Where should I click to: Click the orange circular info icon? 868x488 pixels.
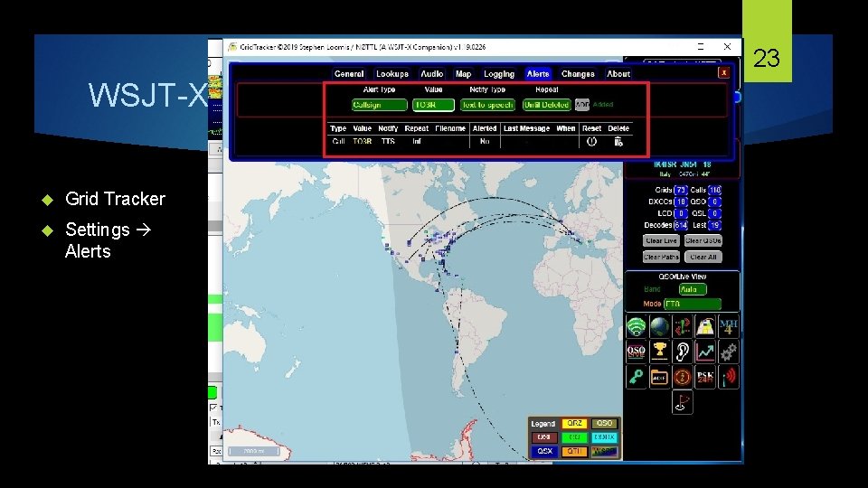coord(682,377)
